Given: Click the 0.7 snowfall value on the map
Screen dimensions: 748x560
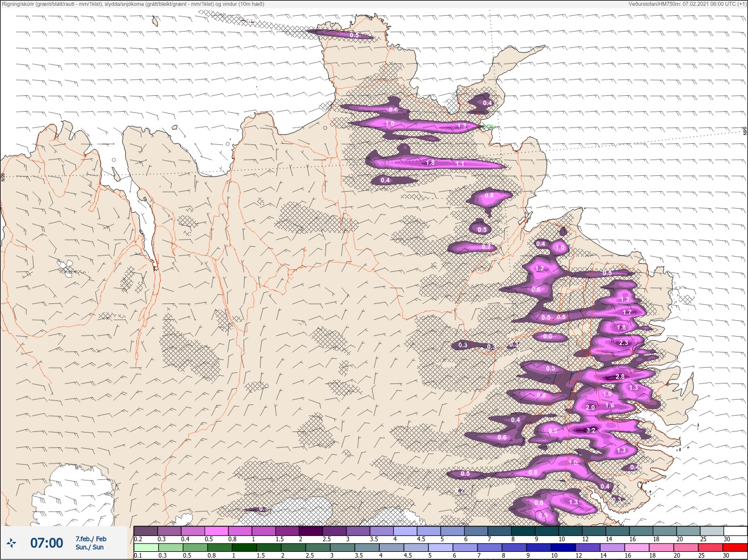Looking at the screenshot, I should 486,247.
